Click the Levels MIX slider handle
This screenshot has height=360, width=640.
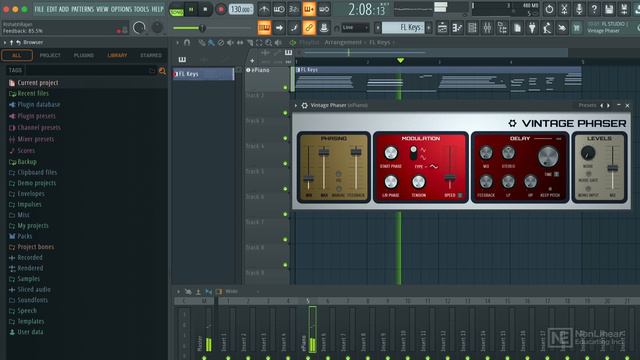[612, 168]
